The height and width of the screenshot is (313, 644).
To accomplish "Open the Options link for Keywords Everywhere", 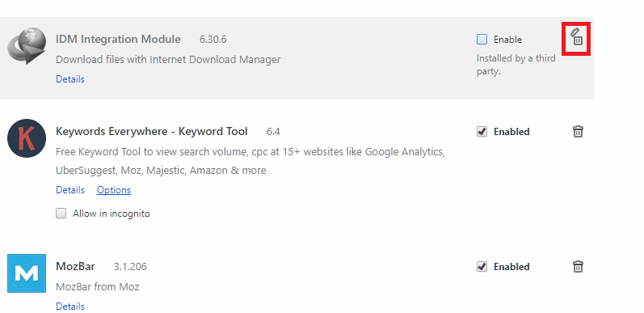I will [x=114, y=190].
